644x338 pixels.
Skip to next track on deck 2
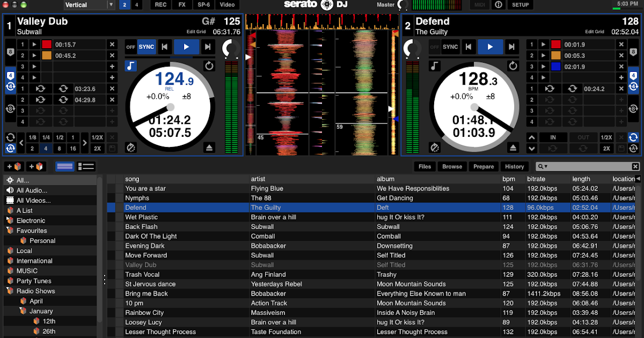point(511,47)
